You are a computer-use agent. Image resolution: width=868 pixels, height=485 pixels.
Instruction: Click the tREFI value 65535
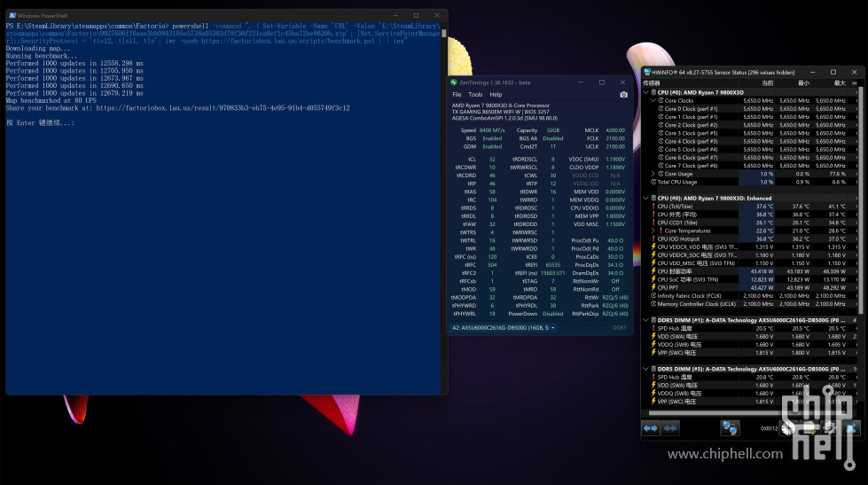tap(552, 264)
